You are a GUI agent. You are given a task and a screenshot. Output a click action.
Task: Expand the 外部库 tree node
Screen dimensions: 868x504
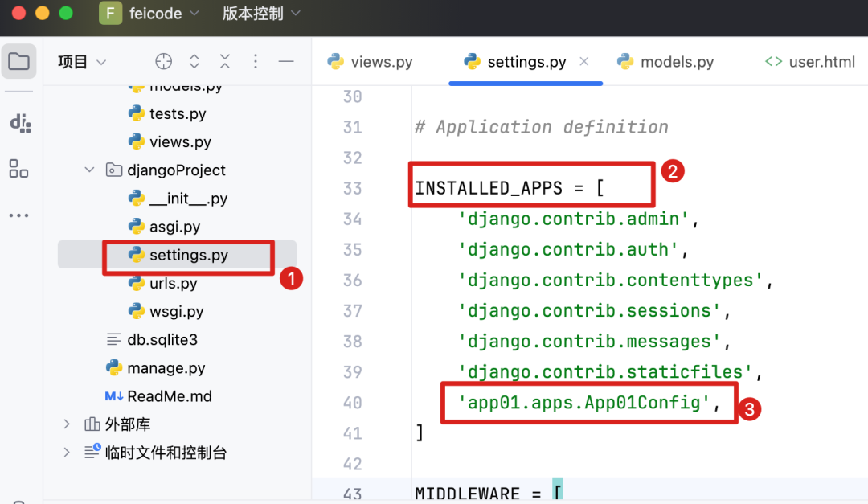[x=66, y=424]
